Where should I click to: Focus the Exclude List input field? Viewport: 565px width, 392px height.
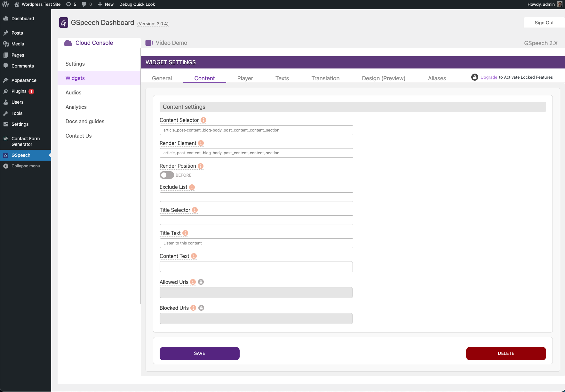point(256,197)
